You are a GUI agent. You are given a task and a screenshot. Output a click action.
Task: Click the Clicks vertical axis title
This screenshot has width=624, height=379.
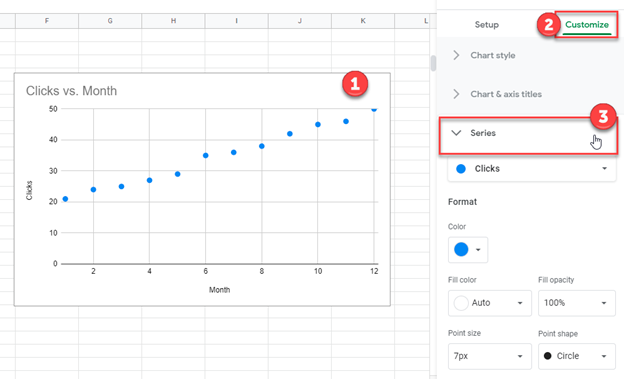point(29,190)
